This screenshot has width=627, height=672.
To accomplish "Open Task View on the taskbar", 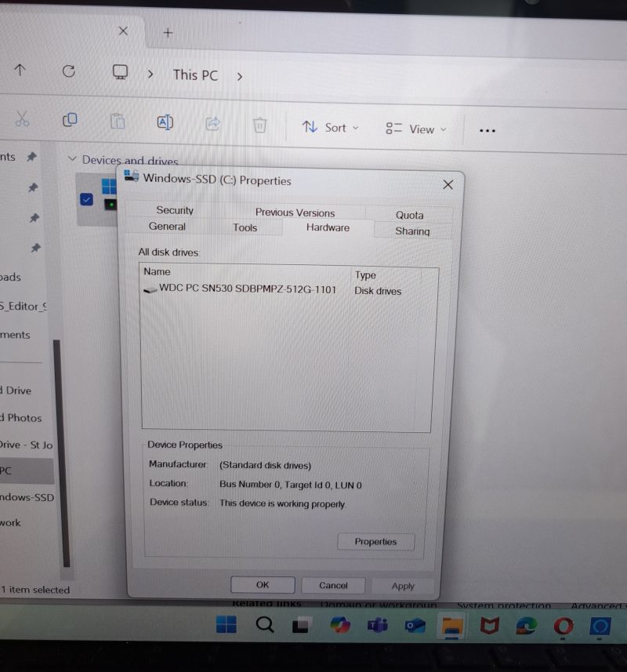I will (301, 625).
